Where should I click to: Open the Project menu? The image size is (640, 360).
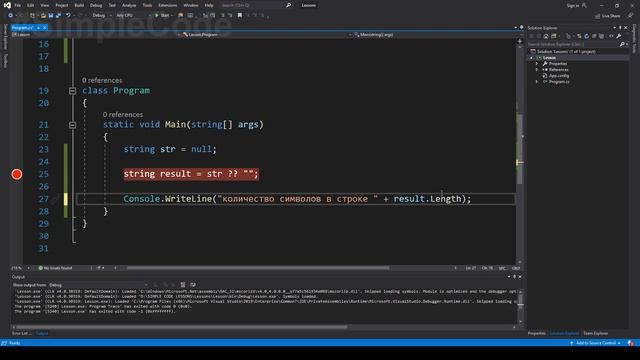coord(62,5)
